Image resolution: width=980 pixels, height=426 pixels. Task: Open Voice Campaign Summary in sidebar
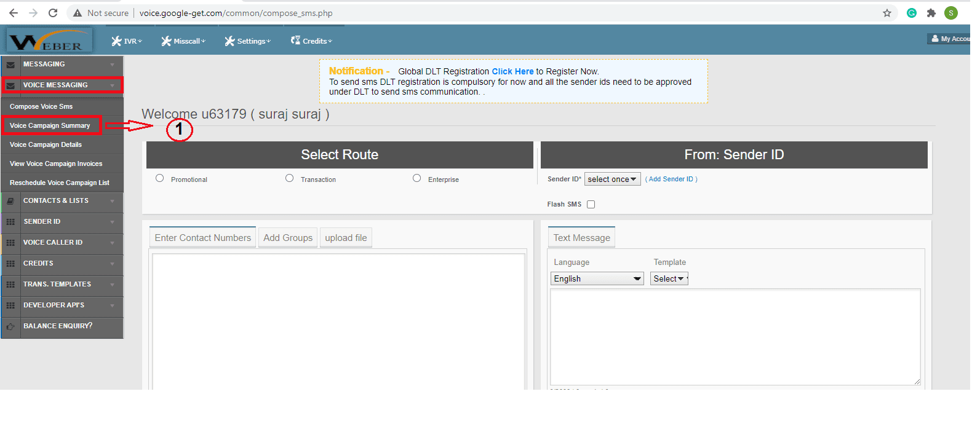pyautogui.click(x=50, y=125)
